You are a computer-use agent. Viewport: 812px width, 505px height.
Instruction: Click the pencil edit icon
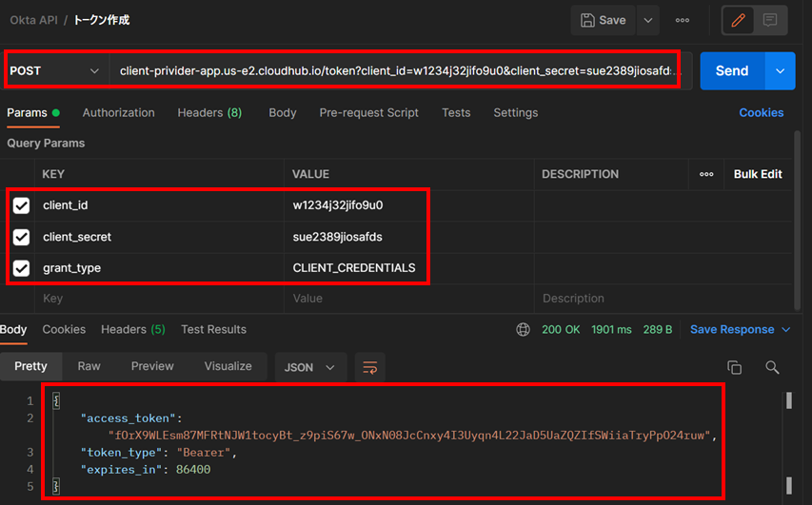point(738,20)
